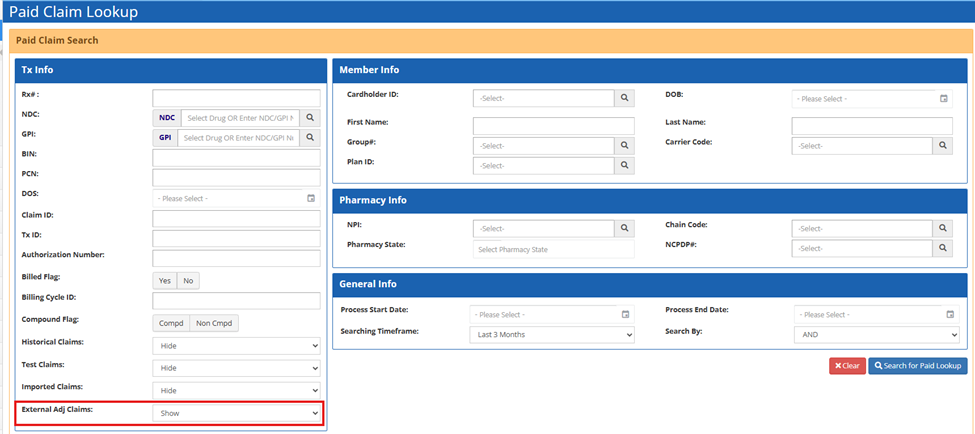The height and width of the screenshot is (434, 975).
Task: Open the DOB calendar icon
Action: [x=943, y=99]
